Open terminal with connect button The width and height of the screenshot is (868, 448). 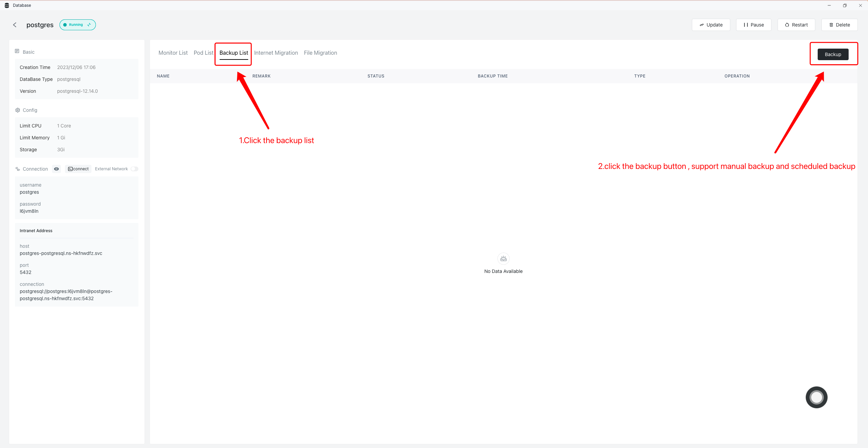(x=78, y=169)
